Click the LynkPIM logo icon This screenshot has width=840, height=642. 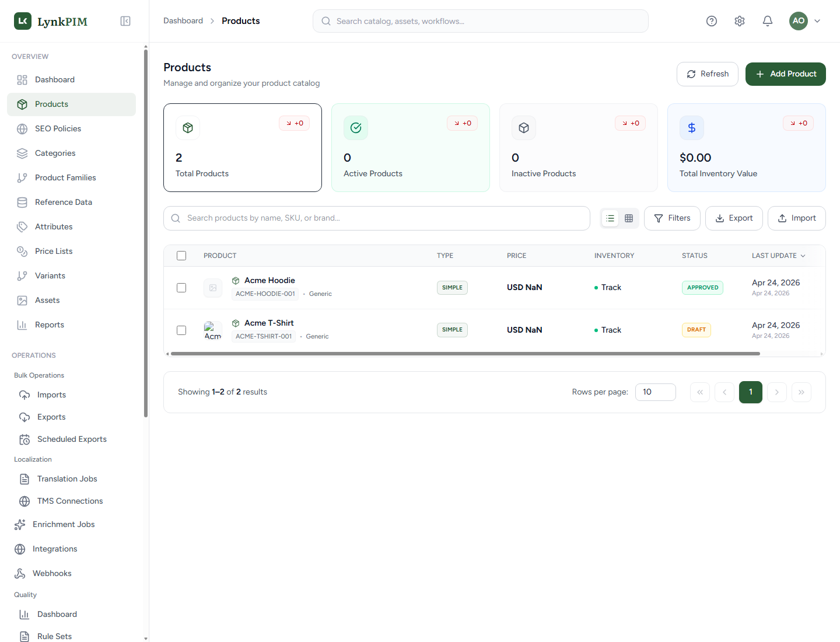pos(23,21)
